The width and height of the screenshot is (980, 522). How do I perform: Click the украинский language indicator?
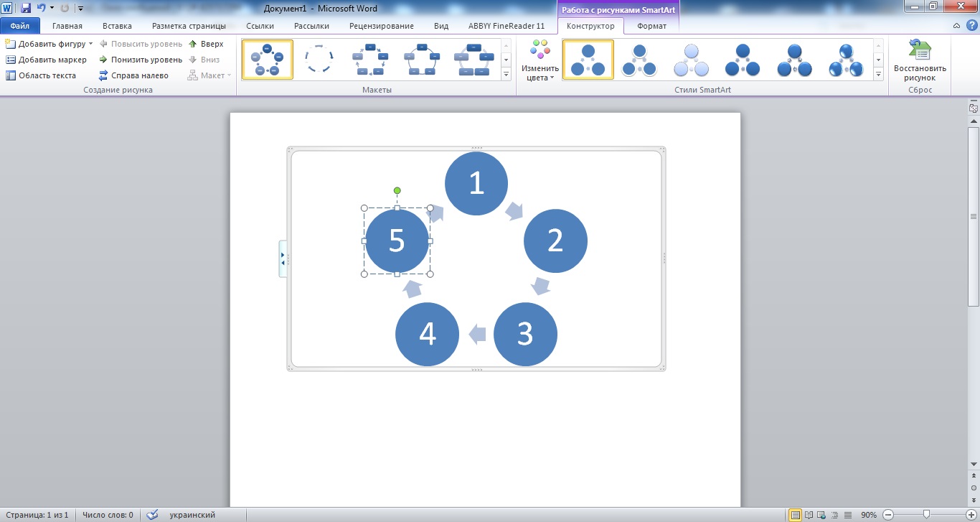(192, 515)
